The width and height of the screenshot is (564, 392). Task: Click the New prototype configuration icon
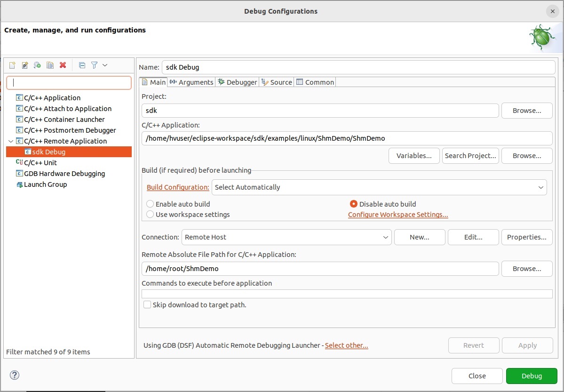(x=25, y=65)
